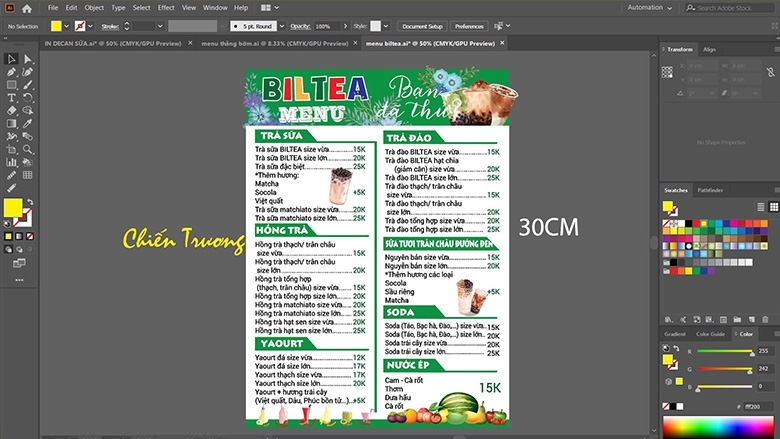Select the Eraser tool

click(11, 110)
